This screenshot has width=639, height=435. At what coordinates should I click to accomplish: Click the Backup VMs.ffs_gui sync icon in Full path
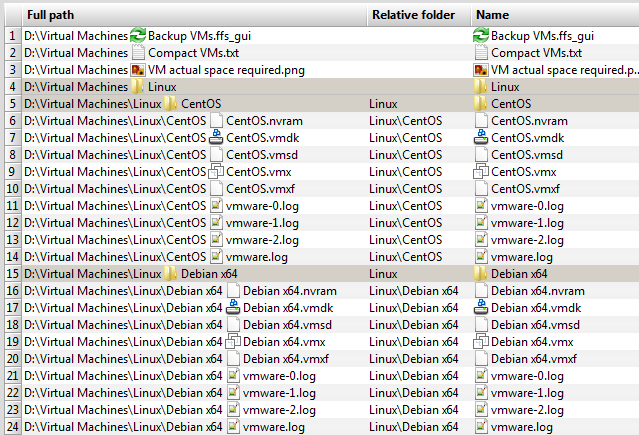click(138, 36)
